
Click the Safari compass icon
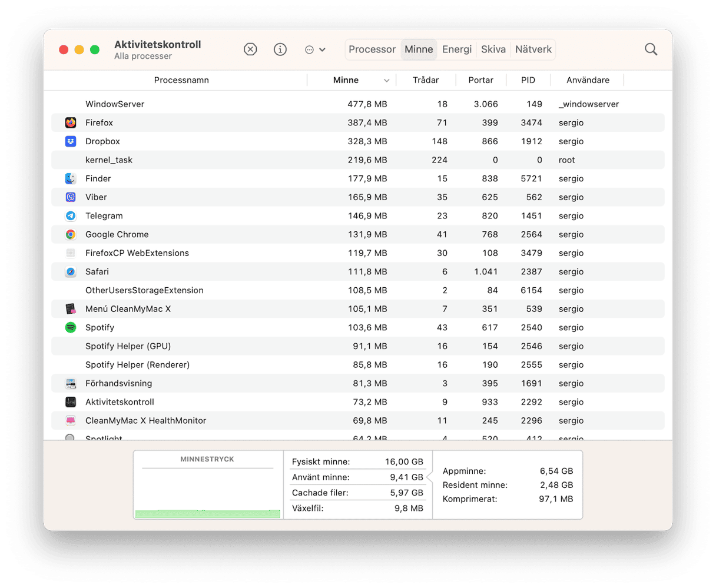(71, 272)
